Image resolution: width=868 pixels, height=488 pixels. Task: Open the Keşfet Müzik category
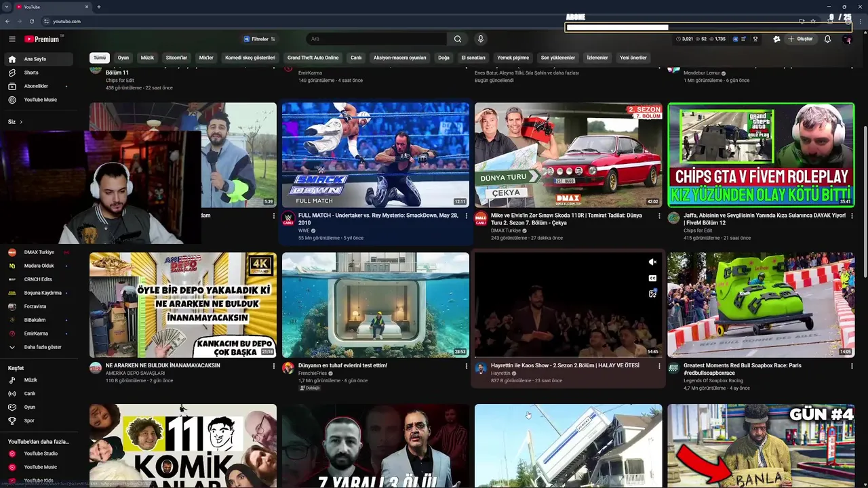(39, 380)
